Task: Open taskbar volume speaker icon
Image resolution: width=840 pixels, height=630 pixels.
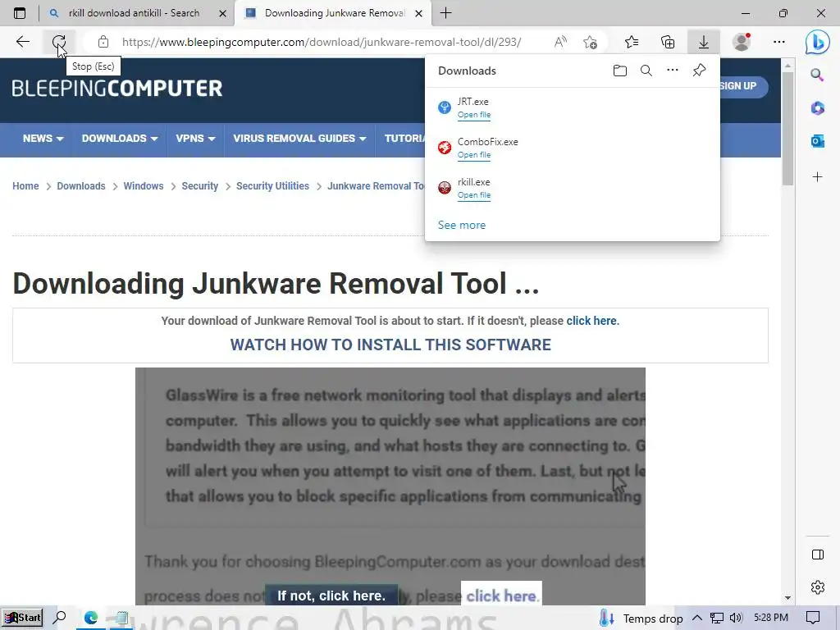Action: [736, 619]
